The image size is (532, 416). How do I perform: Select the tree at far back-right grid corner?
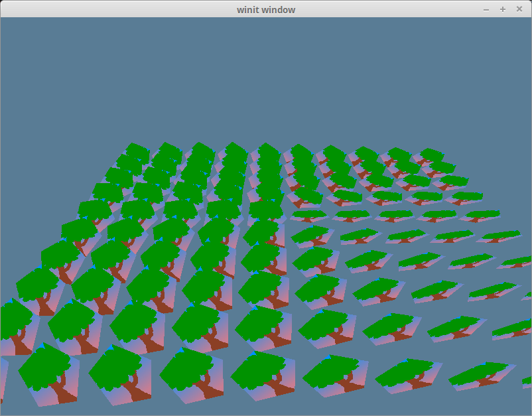tap(431, 155)
